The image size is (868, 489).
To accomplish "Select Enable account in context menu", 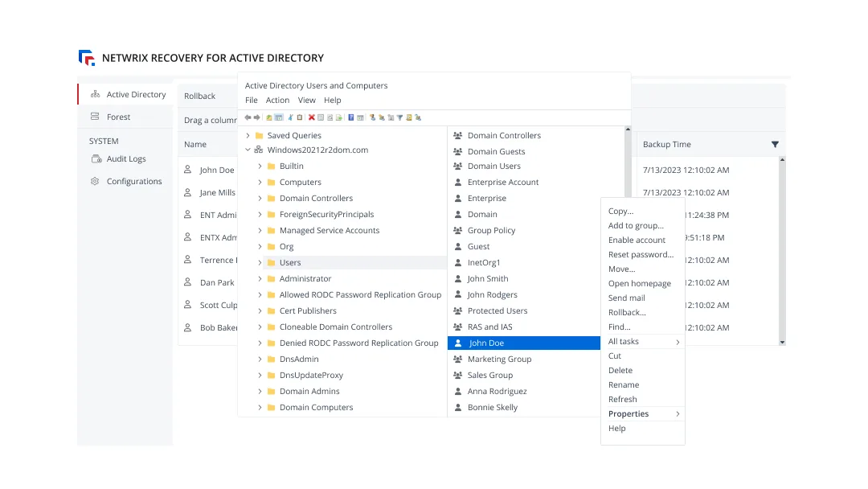I will pos(637,240).
